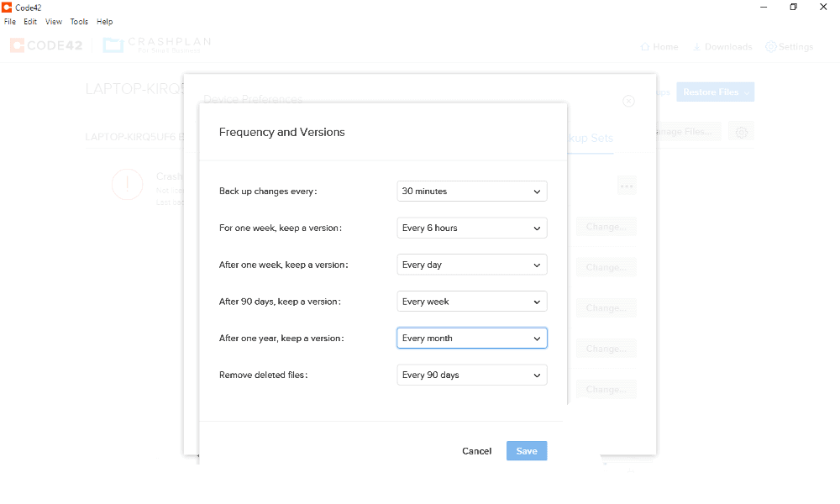Click the CrashPlan logo icon

pyautogui.click(x=113, y=45)
